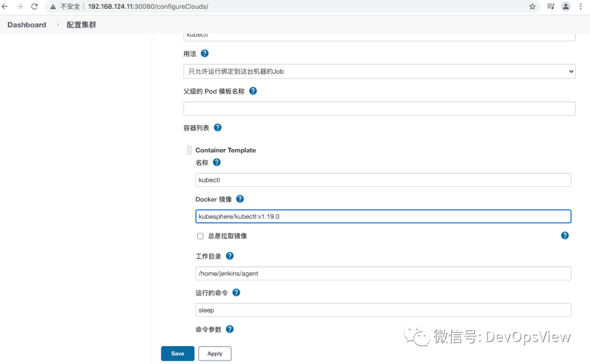Click the container 名称 field containing kubectl
The image size is (590, 364).
(x=383, y=180)
